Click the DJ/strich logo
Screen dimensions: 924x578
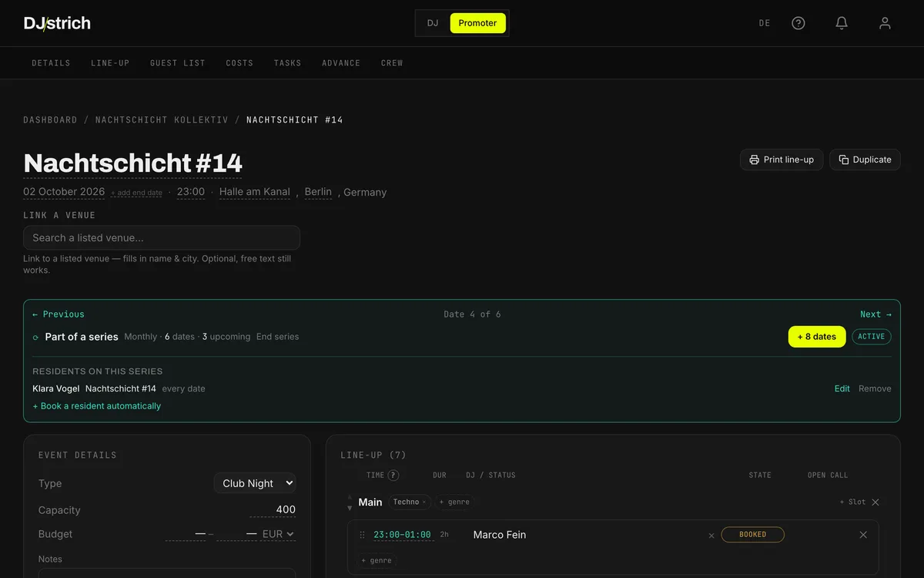coord(57,23)
